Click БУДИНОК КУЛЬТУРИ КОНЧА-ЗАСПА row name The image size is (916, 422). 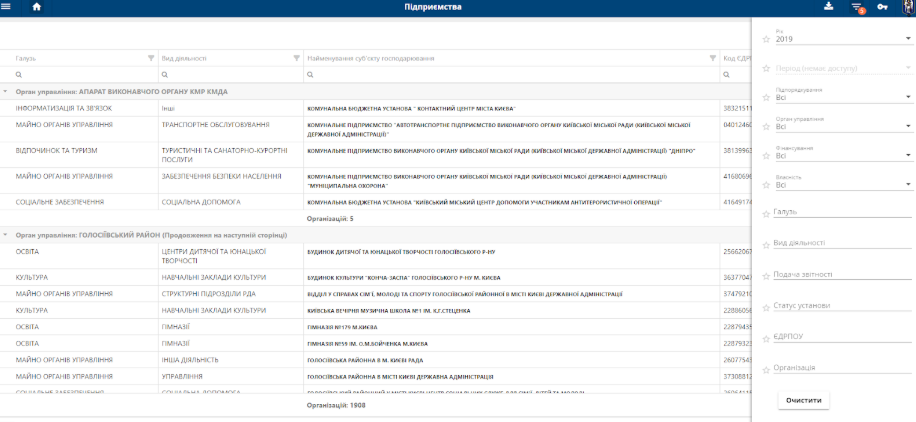404,278
